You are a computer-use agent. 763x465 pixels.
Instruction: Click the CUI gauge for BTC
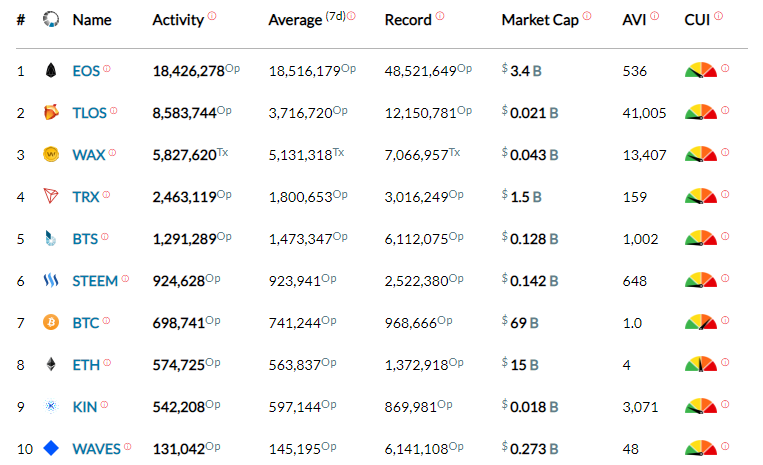[x=700, y=323]
